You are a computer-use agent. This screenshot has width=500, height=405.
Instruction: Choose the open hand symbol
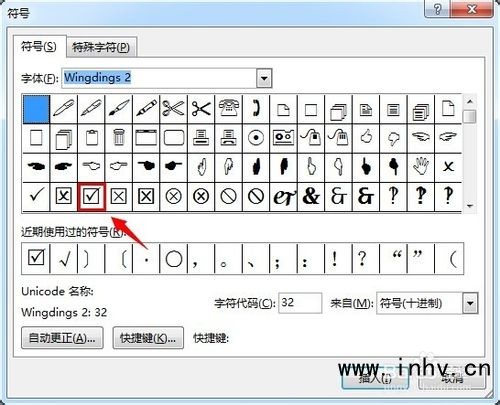(x=421, y=167)
